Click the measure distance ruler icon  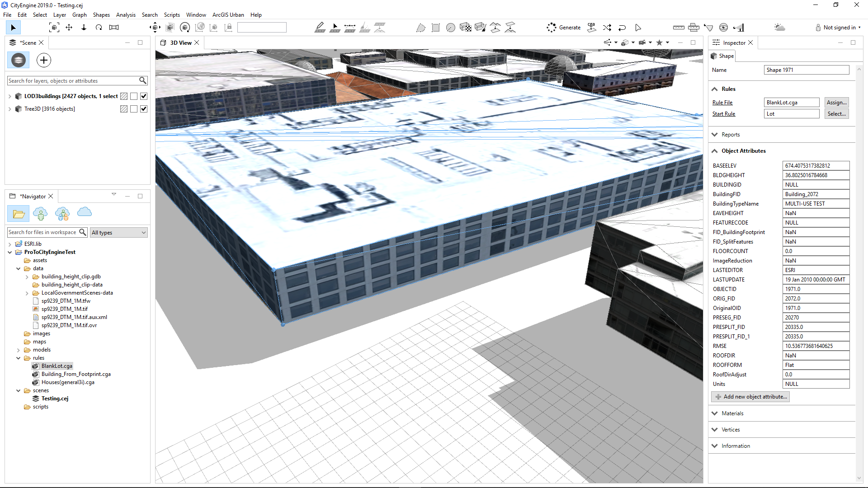coord(679,28)
